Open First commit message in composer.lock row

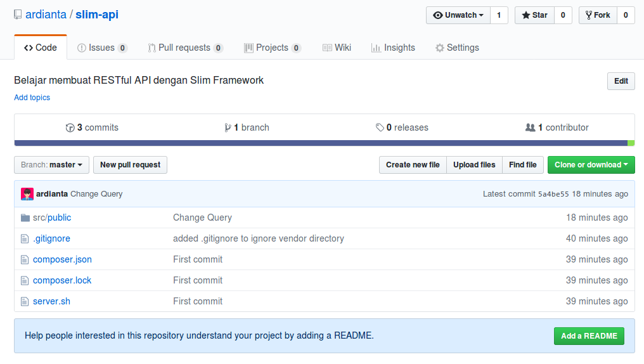point(198,280)
